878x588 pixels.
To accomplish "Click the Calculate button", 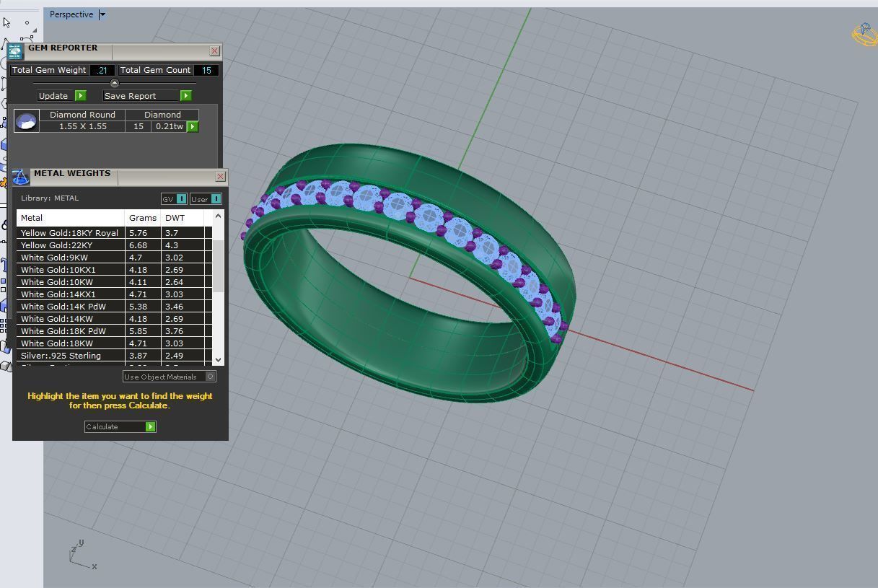I will (120, 426).
